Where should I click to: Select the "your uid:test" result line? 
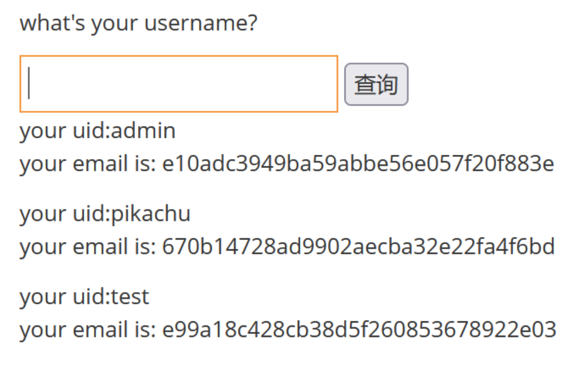84,296
